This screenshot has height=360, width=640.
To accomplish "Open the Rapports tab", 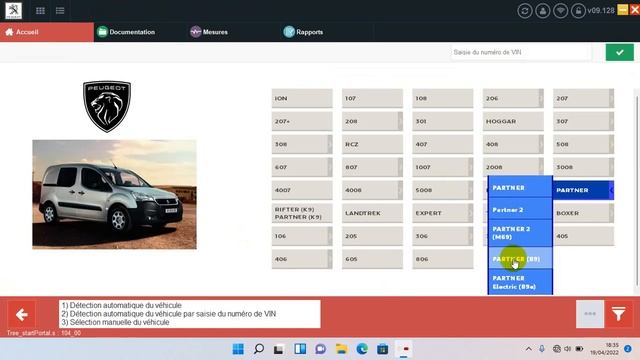I will pos(303,32).
